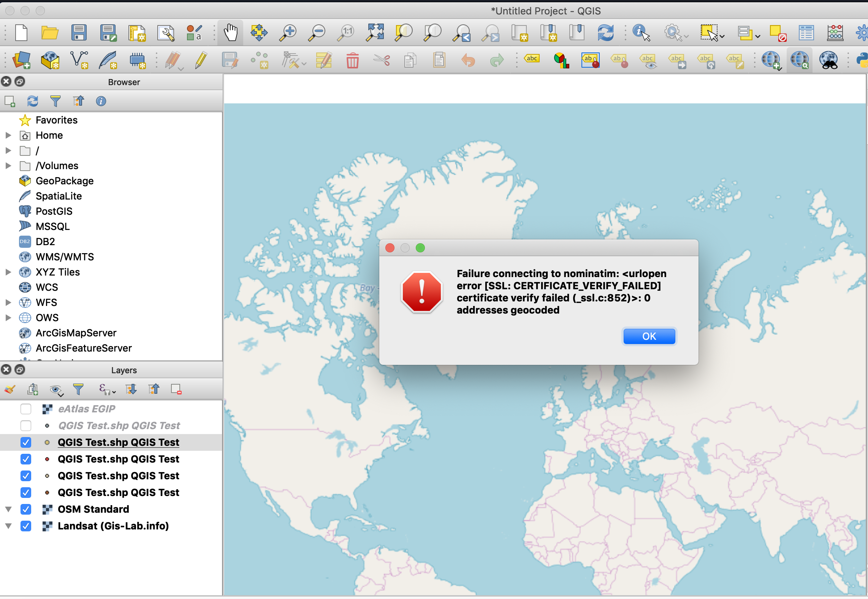Save the project with floppy disk icon
Screen dimensions: 868x599
(79, 33)
